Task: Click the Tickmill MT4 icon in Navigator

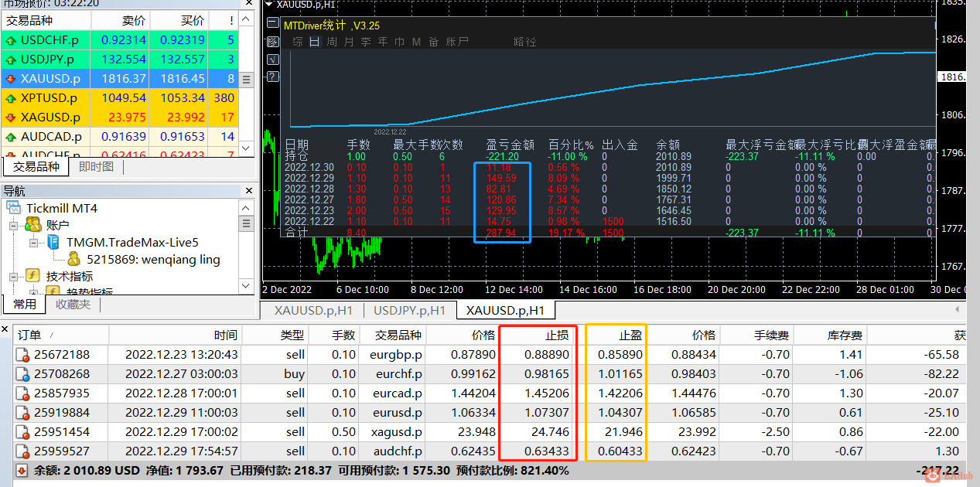Action: (13, 208)
